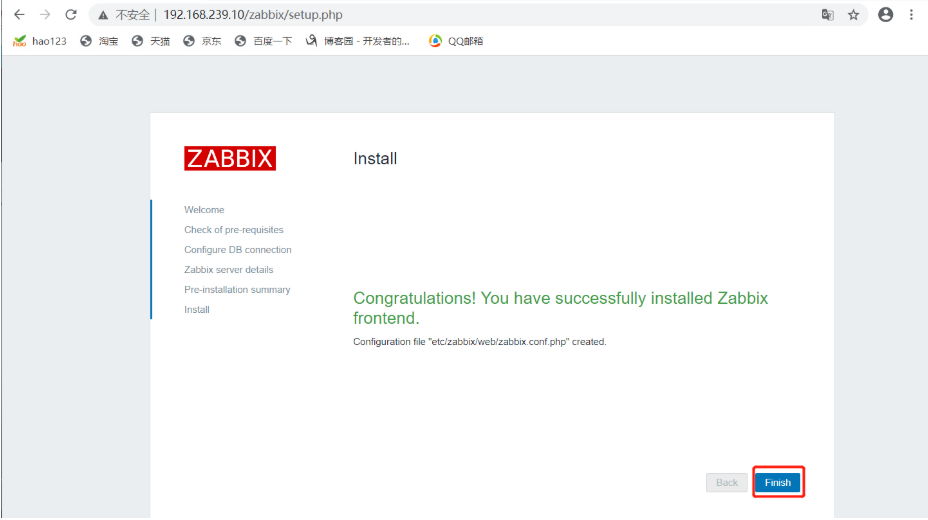Open the QQ邮箱 bookmark
Viewport: 928px width, 520px height.
(456, 41)
